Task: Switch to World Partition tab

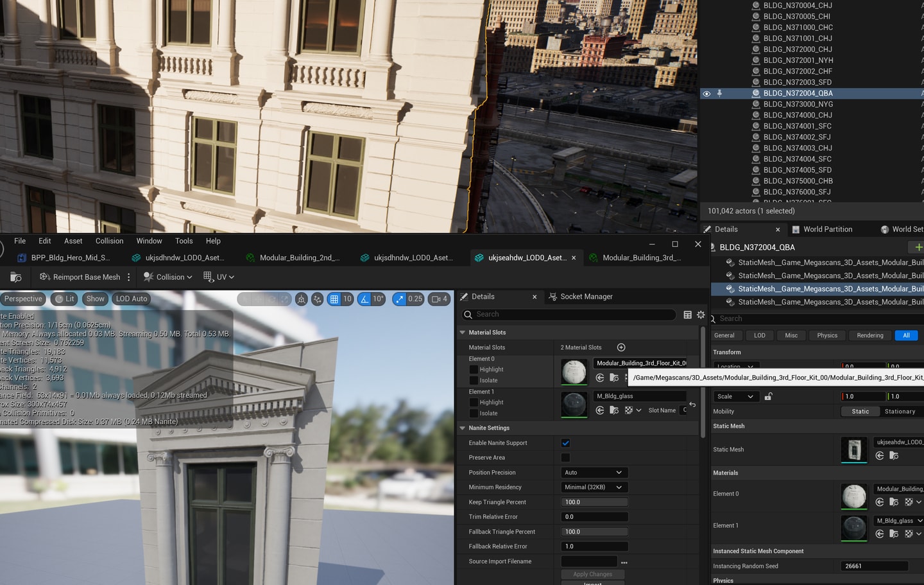Action: pyautogui.click(x=822, y=229)
